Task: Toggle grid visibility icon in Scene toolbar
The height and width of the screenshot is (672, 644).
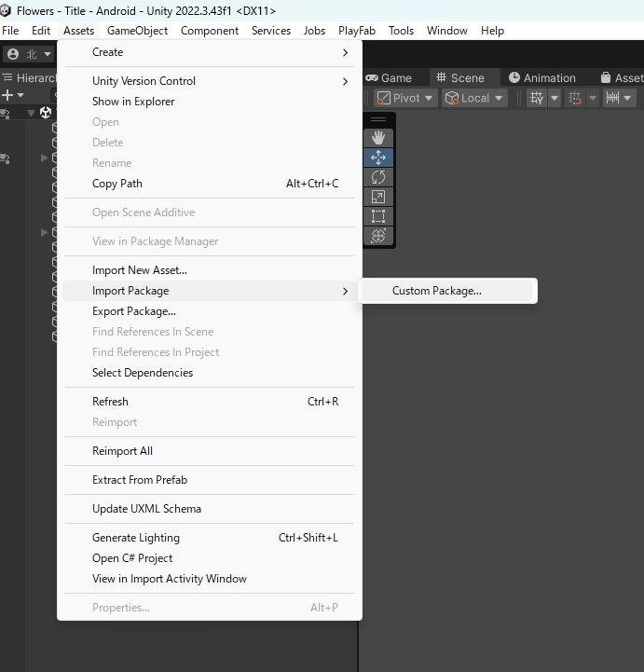Action: pos(537,98)
